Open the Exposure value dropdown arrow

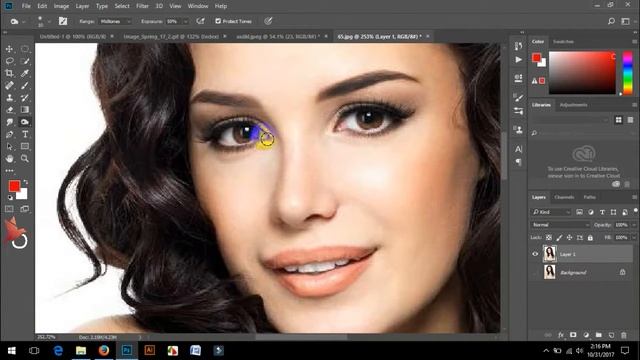click(185, 21)
